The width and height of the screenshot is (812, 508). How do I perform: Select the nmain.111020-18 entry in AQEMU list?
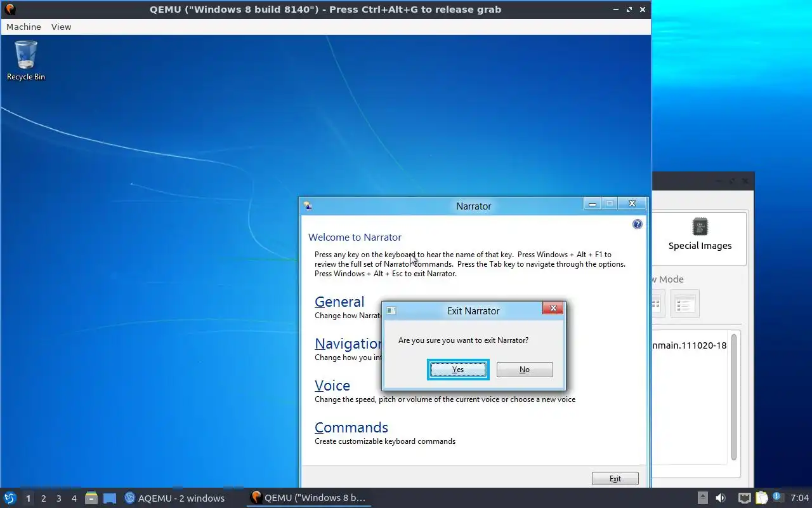coord(690,345)
